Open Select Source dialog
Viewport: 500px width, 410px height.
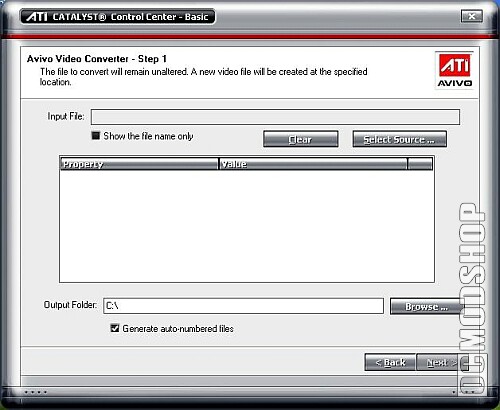tap(400, 139)
